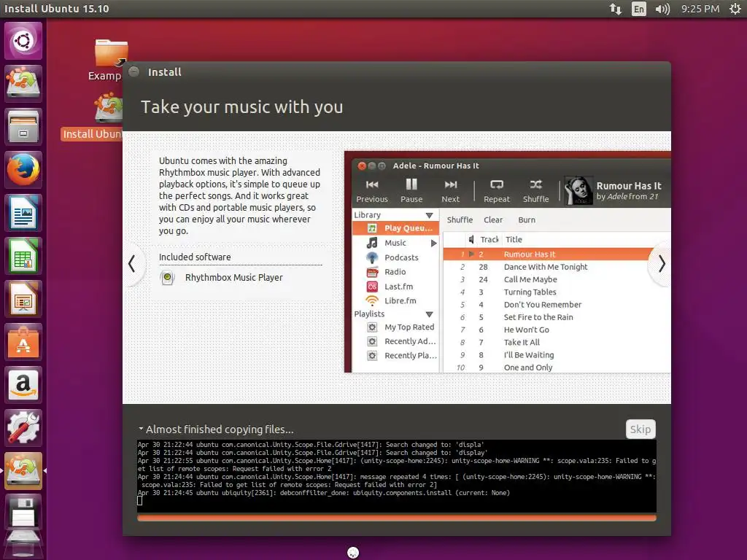747x560 pixels.
Task: Click the Track column header
Action: (x=489, y=239)
